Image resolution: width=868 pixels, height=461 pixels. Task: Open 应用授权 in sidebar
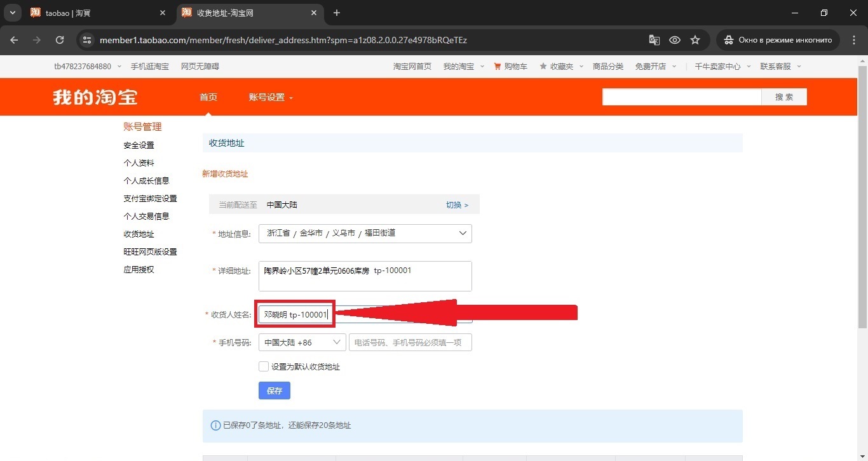pyautogui.click(x=139, y=270)
